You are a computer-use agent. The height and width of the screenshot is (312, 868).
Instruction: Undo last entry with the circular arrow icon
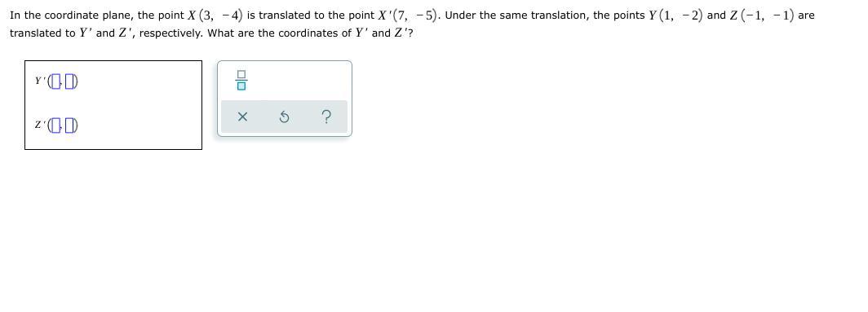(x=283, y=116)
